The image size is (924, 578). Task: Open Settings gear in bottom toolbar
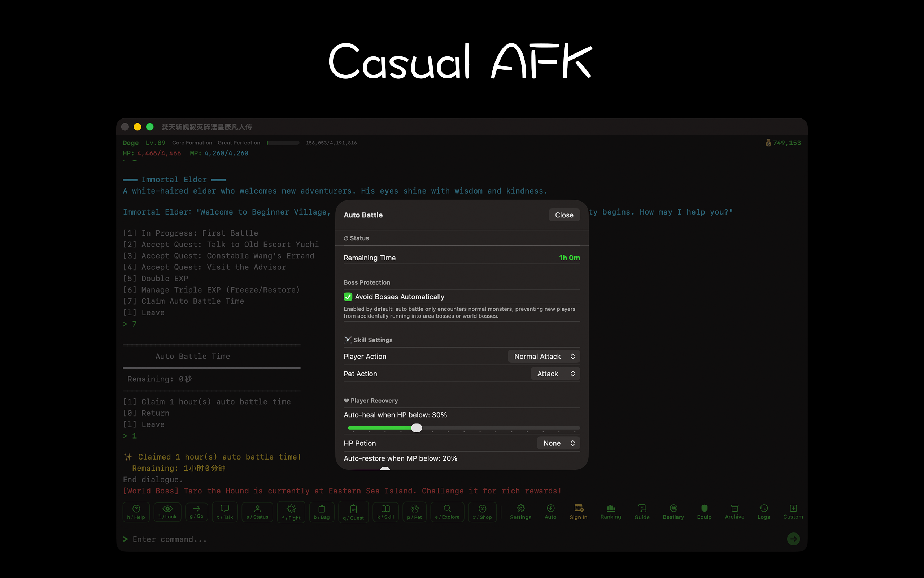pos(520,512)
